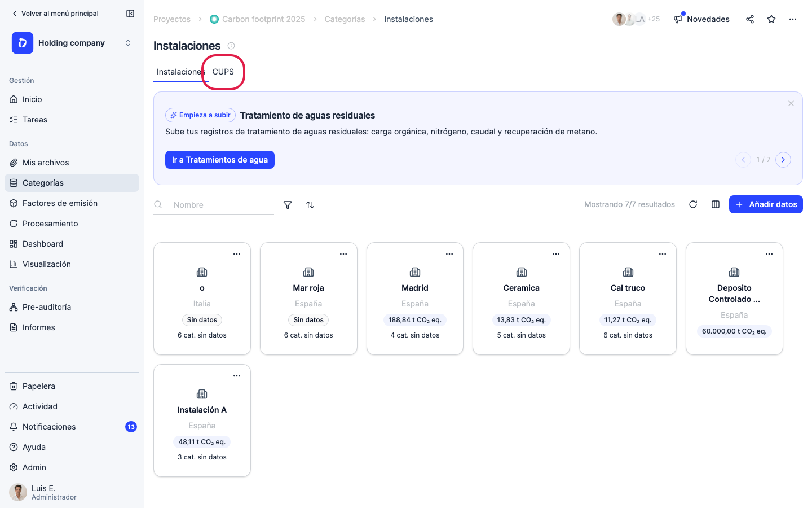
Task: Select the Instalaciones tab
Action: point(181,72)
